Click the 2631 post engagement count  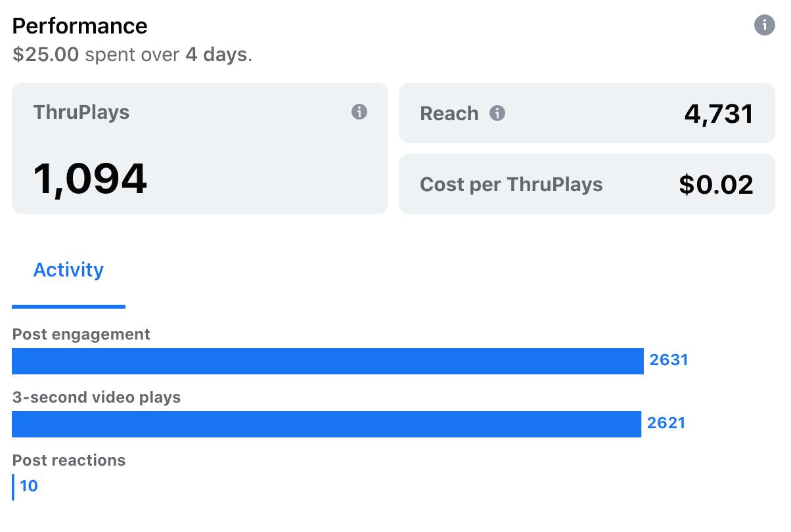click(x=669, y=360)
